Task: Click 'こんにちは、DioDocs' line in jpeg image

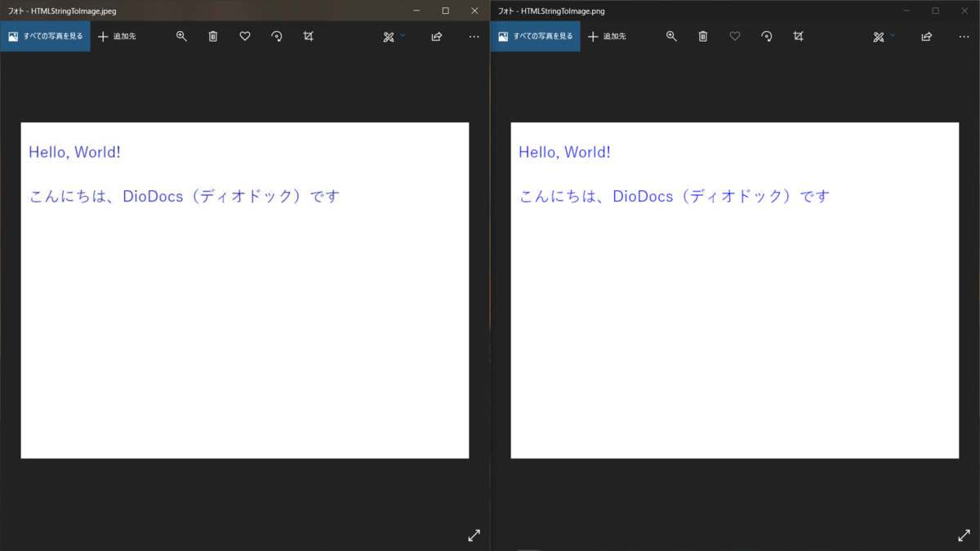Action: click(x=184, y=196)
